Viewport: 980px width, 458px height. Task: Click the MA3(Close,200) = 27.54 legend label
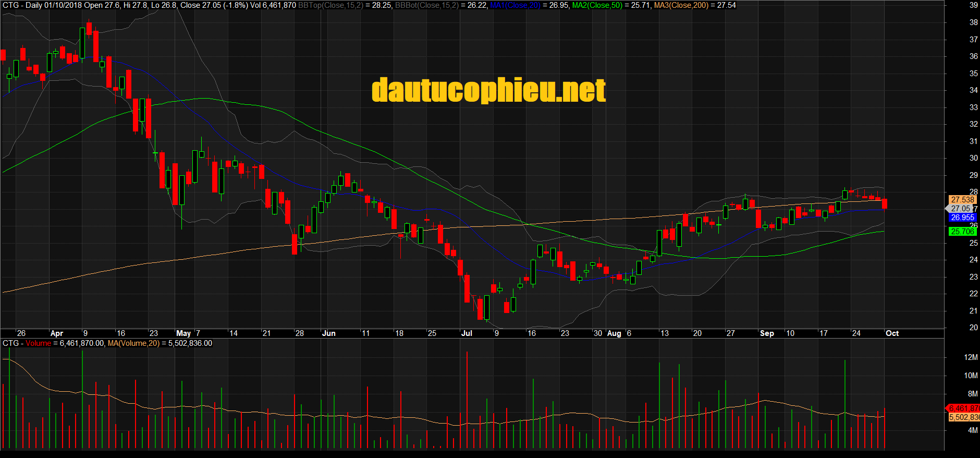pos(695,5)
